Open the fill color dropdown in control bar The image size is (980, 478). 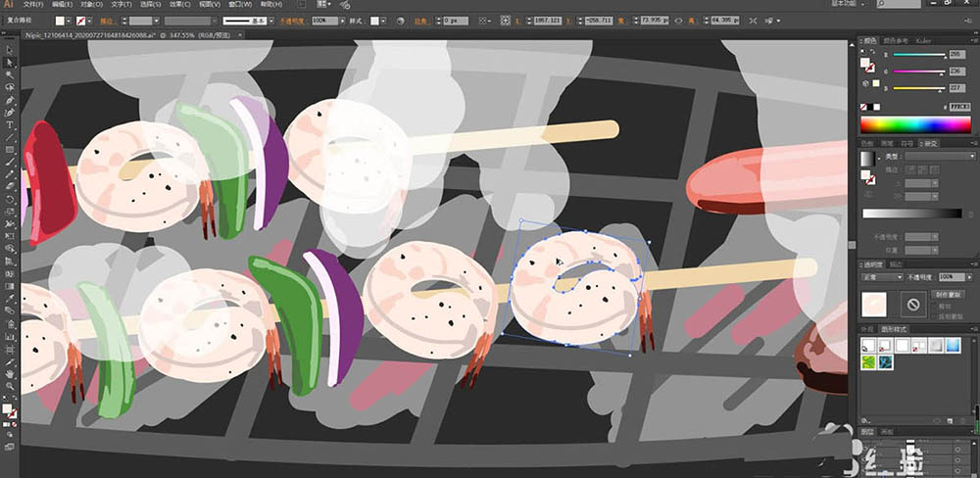(x=70, y=21)
